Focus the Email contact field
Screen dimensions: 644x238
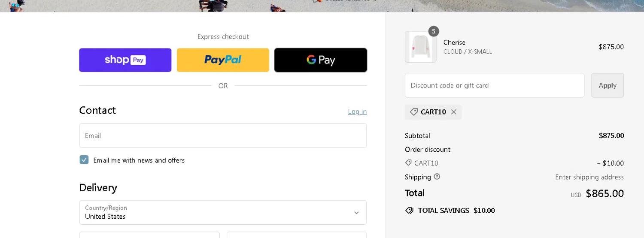[223, 136]
